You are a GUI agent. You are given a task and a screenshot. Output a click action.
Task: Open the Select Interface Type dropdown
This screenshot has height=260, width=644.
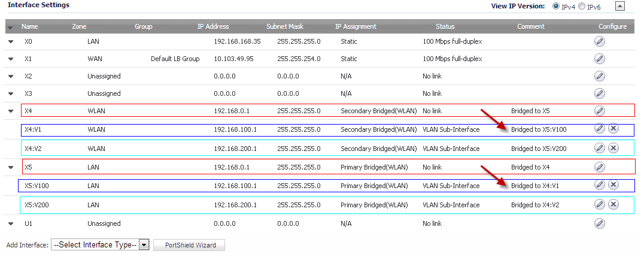click(x=99, y=245)
